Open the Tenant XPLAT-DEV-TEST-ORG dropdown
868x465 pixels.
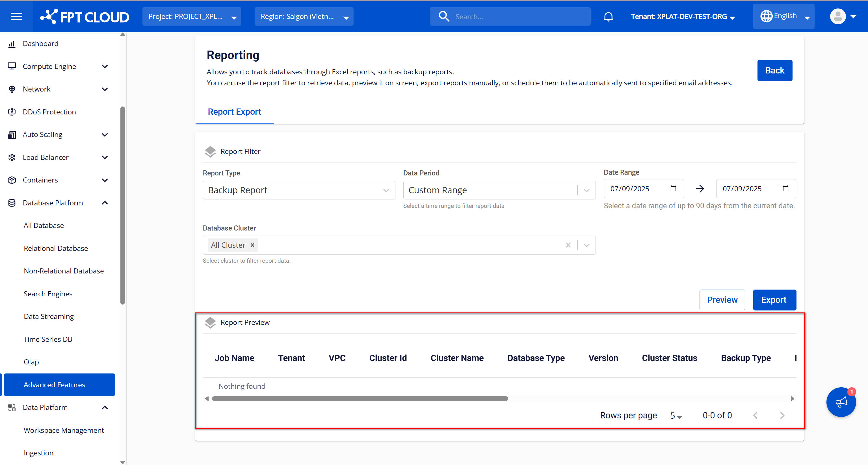(683, 16)
